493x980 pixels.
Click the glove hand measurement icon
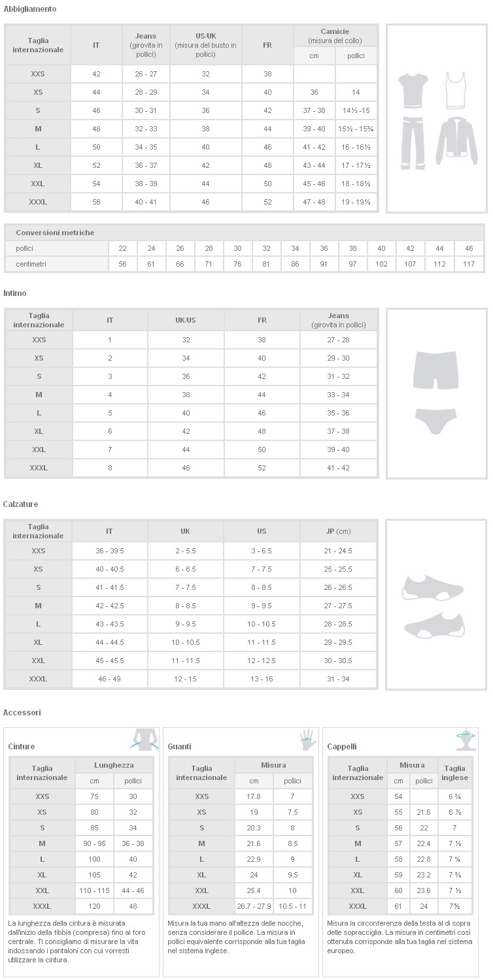(307, 740)
